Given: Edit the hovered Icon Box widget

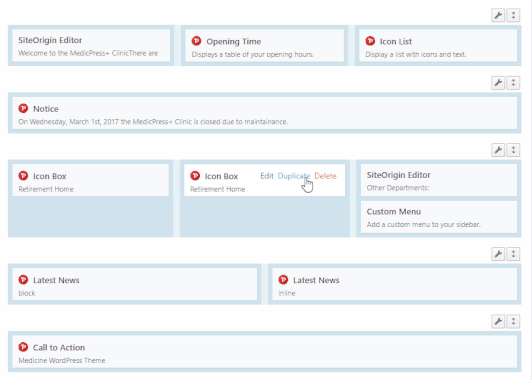Looking at the screenshot, I should (x=267, y=176).
